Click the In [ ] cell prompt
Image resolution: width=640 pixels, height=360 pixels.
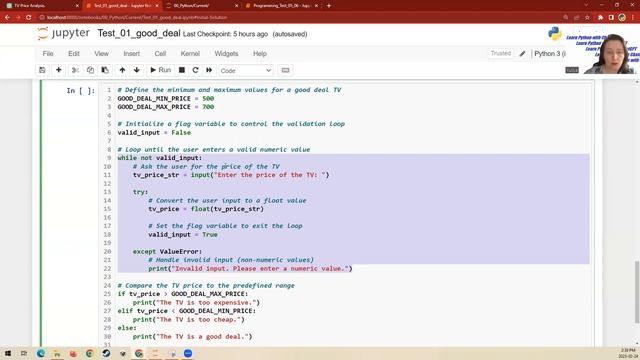pos(80,91)
